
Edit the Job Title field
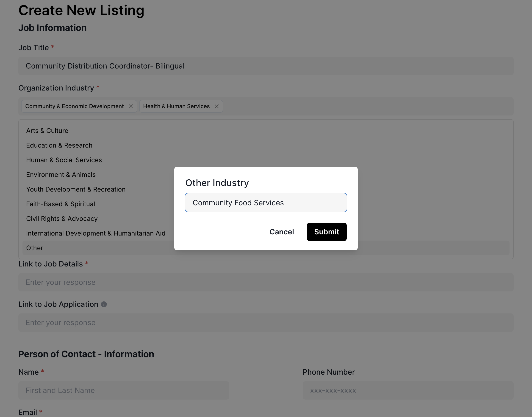[x=266, y=66]
